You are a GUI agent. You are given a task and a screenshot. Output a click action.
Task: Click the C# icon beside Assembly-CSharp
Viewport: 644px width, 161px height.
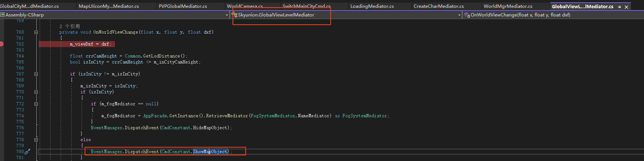2,15
